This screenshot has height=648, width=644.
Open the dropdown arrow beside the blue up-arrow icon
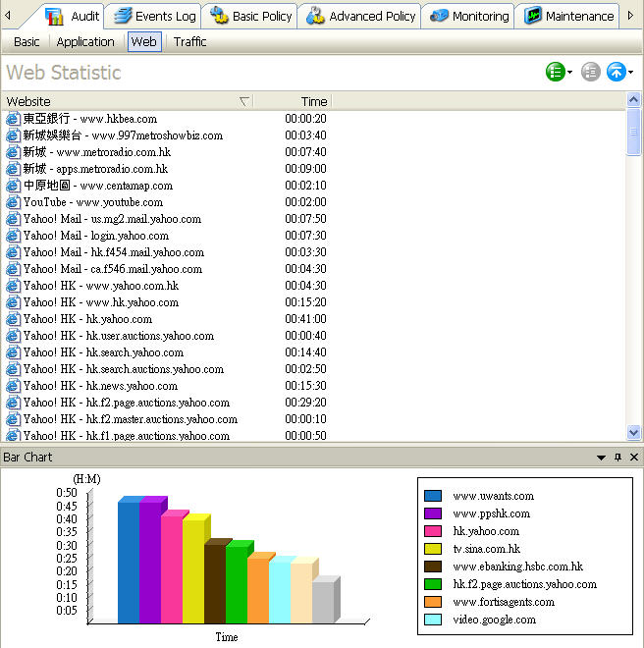point(631,73)
